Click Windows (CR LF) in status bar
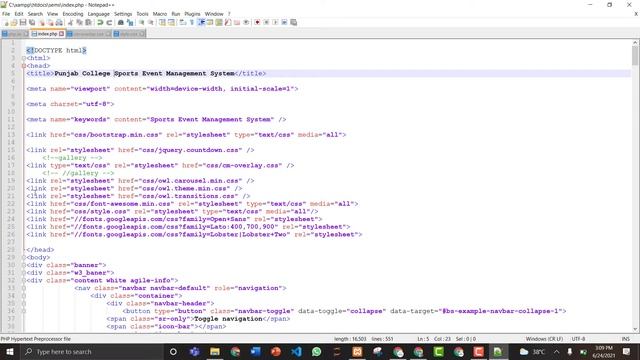The image size is (640, 360). tap(544, 339)
